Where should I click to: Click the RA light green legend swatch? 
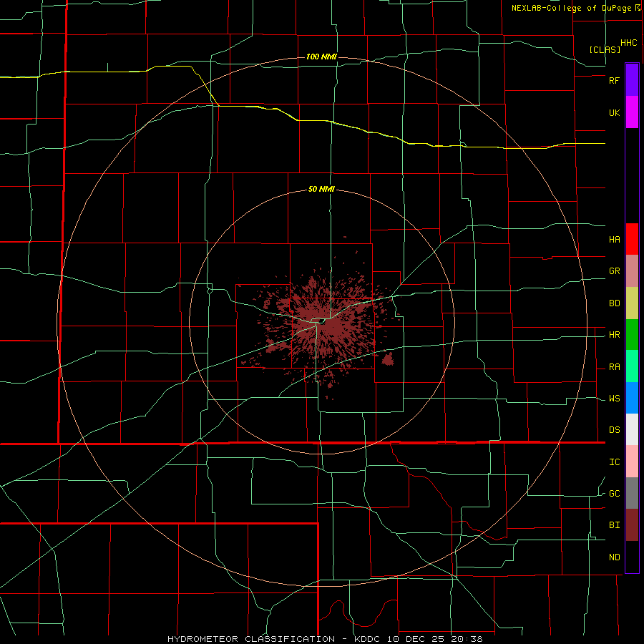[632, 366]
